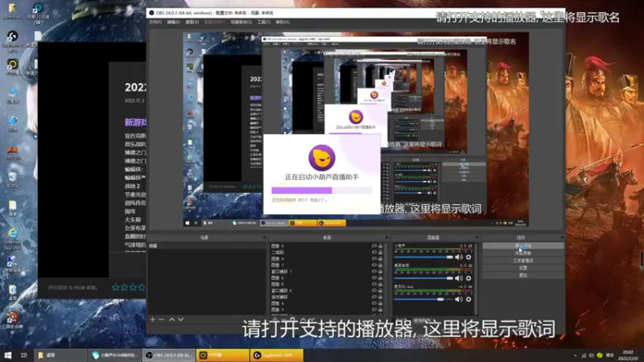644x362 pixels.
Task: Open gear settings of 桌面音频 track
Action: [469, 278]
